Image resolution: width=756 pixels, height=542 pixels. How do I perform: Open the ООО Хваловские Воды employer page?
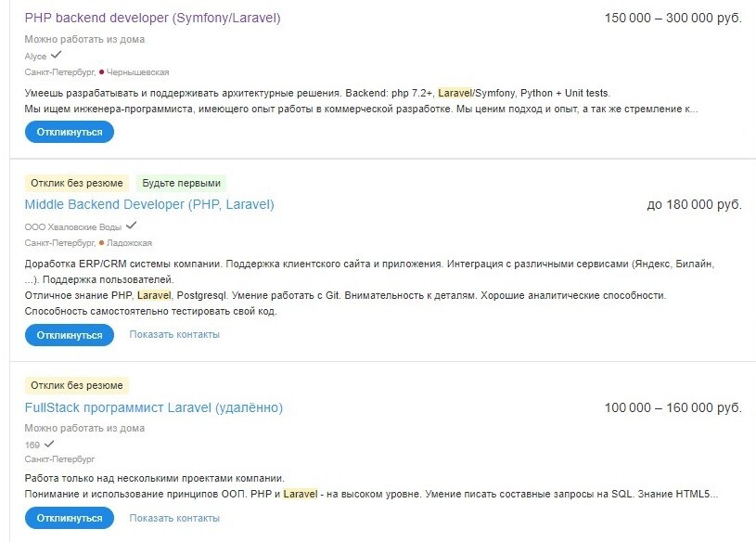tap(73, 227)
